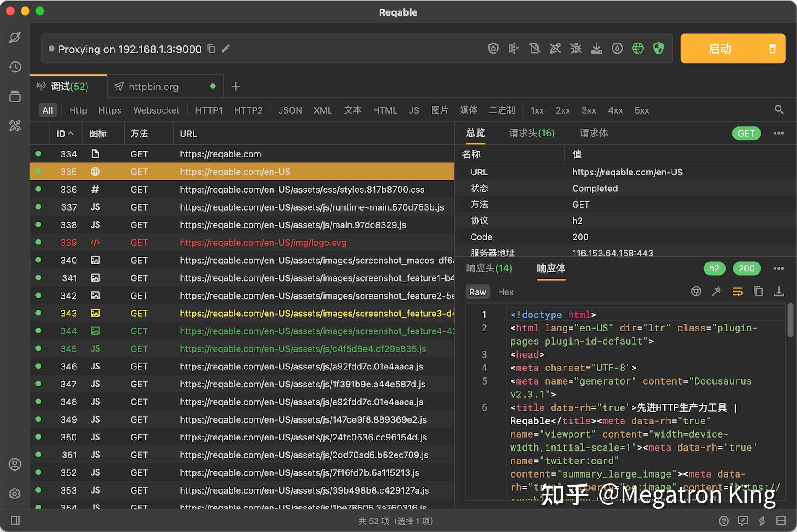Click the lightning bolt icon in status bar
The height and width of the screenshot is (532, 797).
point(762,521)
